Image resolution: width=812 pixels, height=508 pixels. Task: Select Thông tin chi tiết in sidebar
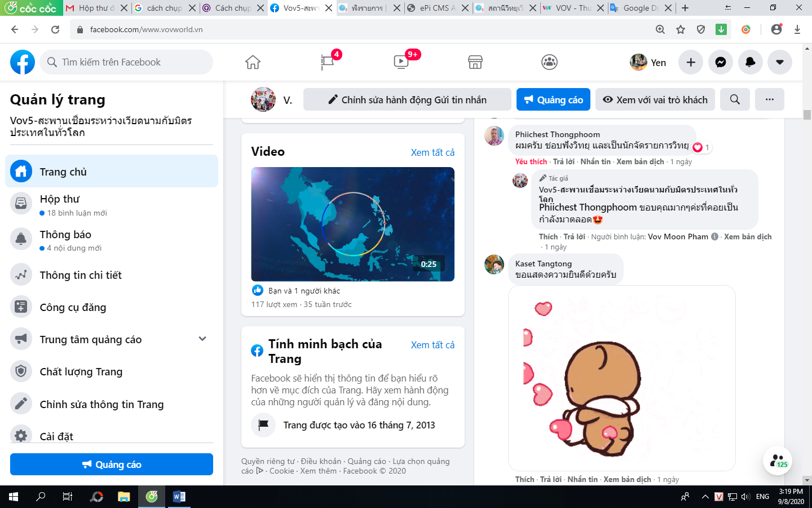pyautogui.click(x=81, y=275)
